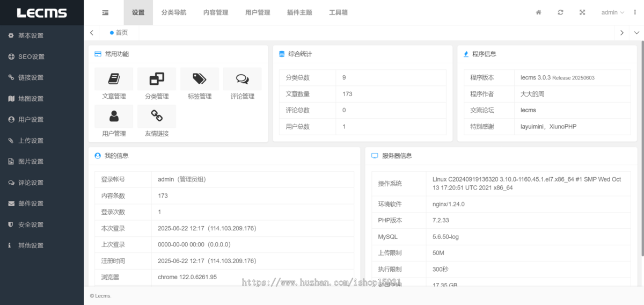Image resolution: width=644 pixels, height=305 pixels.
Task: Select 地图设置 in the sidebar
Action: [42, 98]
